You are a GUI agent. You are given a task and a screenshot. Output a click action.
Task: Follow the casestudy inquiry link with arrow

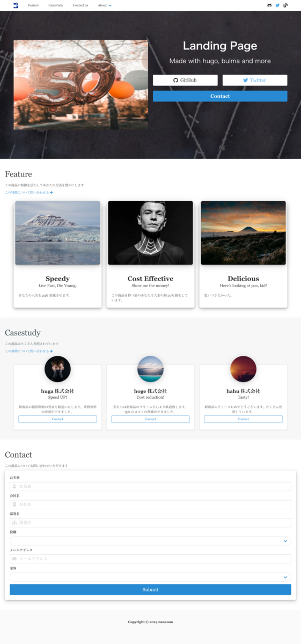29,351
